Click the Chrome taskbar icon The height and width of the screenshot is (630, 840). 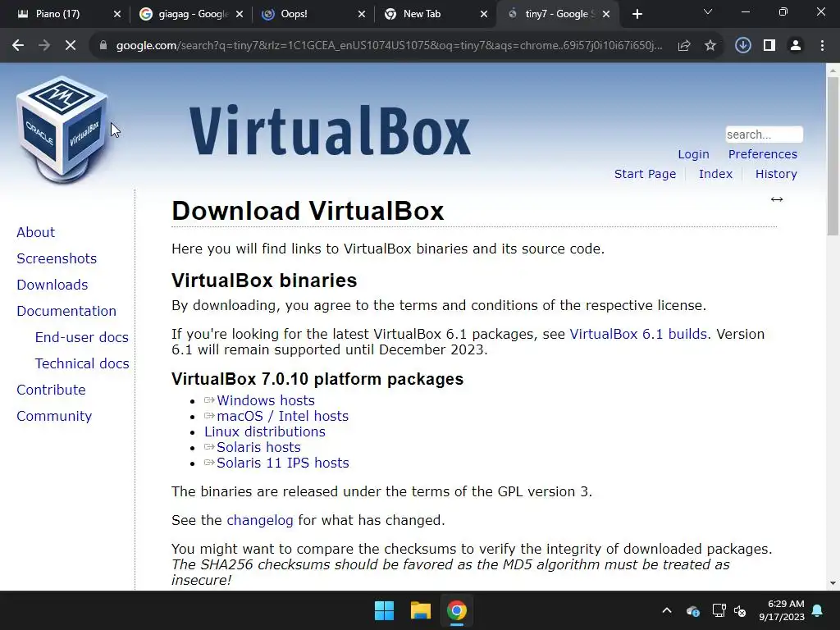pos(456,610)
